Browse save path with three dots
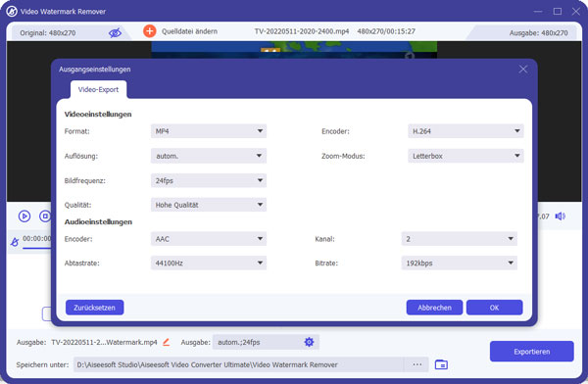588x384 pixels. pyautogui.click(x=417, y=364)
